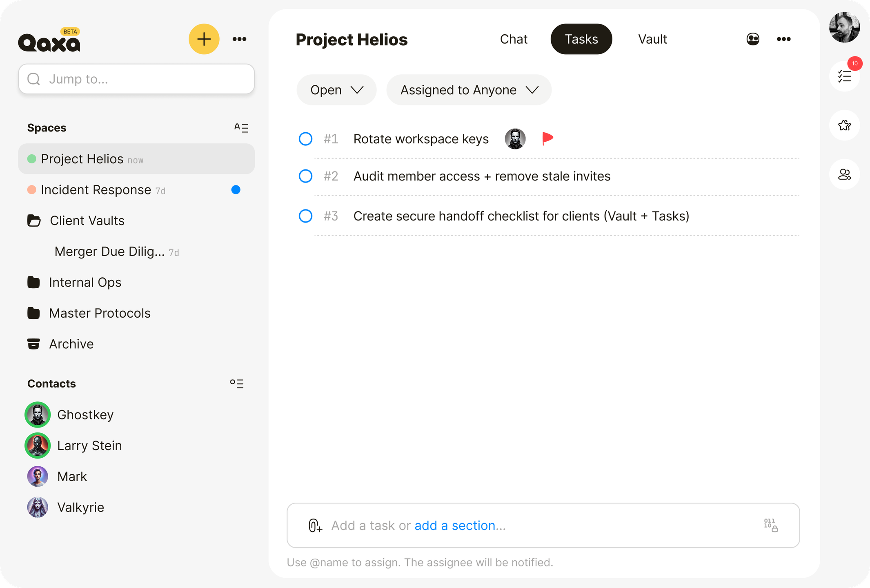The width and height of the screenshot is (870, 588).
Task: Expand the Open status filter dropdown
Action: pyautogui.click(x=336, y=90)
